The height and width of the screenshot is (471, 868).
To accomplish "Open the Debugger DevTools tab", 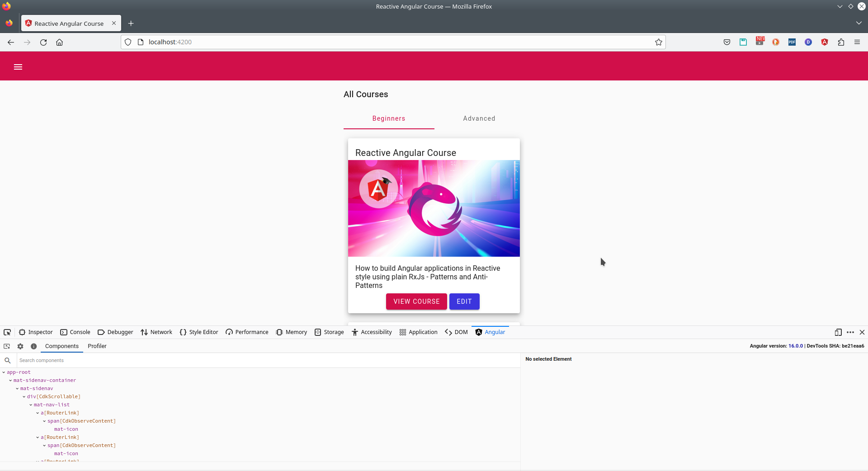I will pos(115,332).
